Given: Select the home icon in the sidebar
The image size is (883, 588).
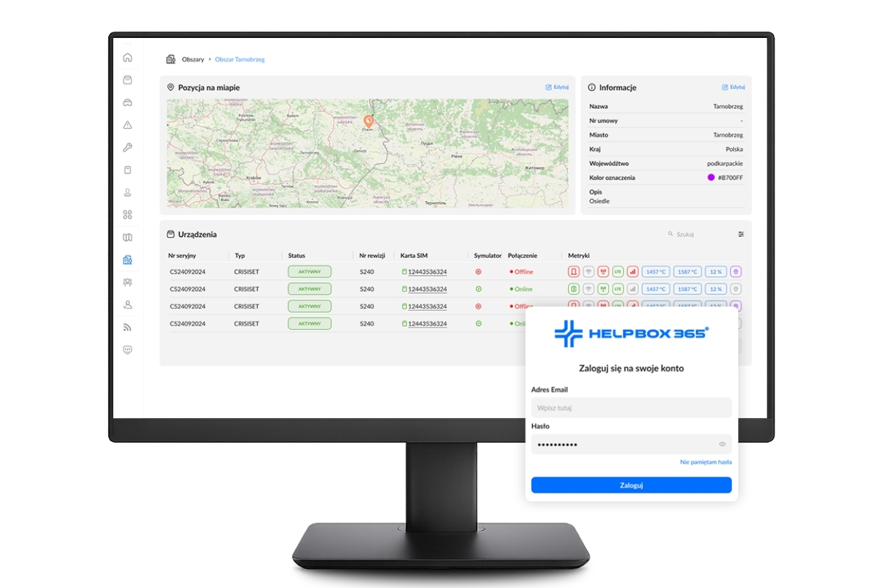Looking at the screenshot, I should 127,57.
